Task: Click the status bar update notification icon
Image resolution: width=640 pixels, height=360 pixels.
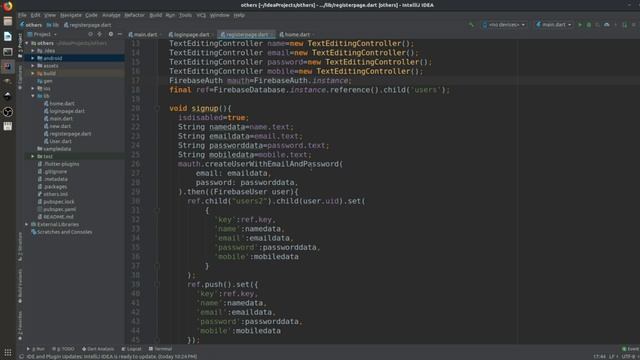Action: (x=21, y=356)
